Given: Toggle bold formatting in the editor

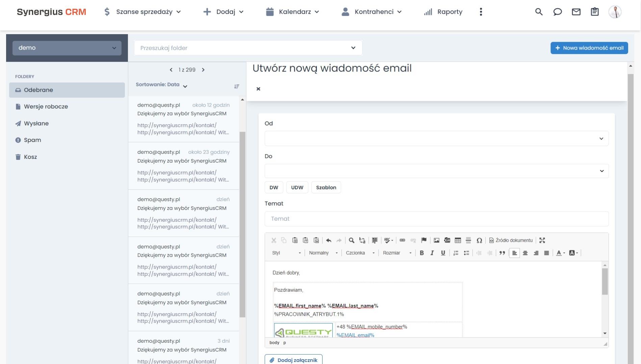Looking at the screenshot, I should tap(421, 253).
